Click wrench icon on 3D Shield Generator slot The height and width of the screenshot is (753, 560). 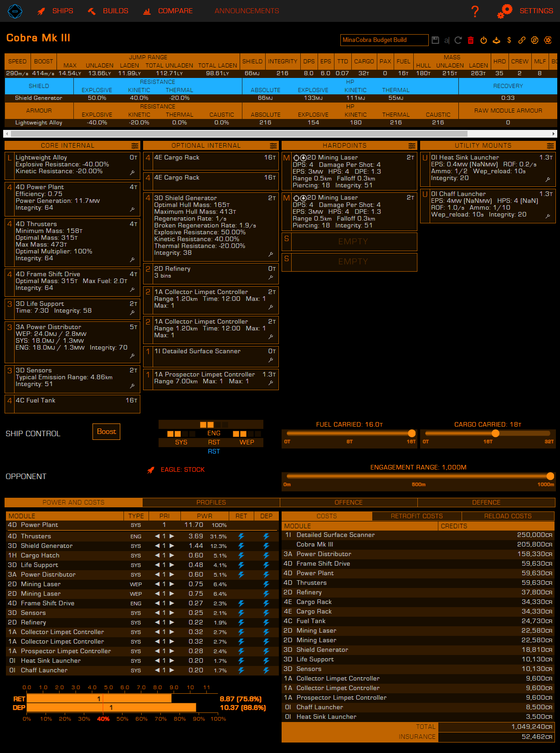coord(271,254)
